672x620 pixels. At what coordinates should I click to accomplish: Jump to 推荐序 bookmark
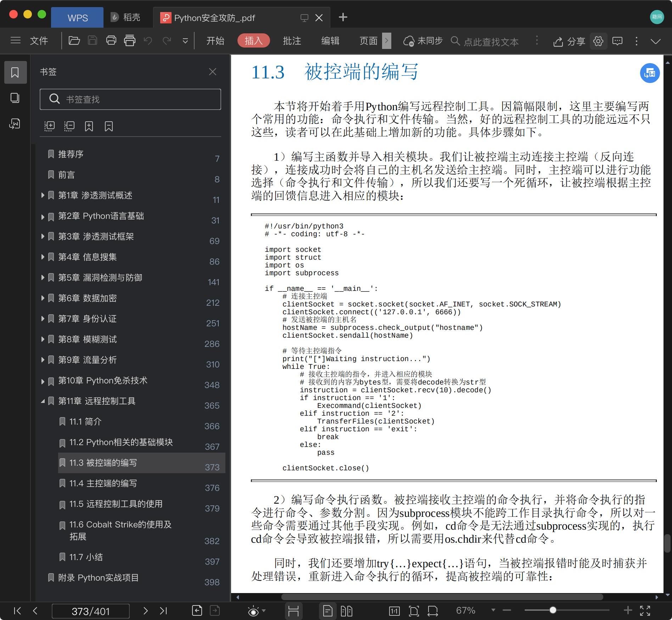71,154
